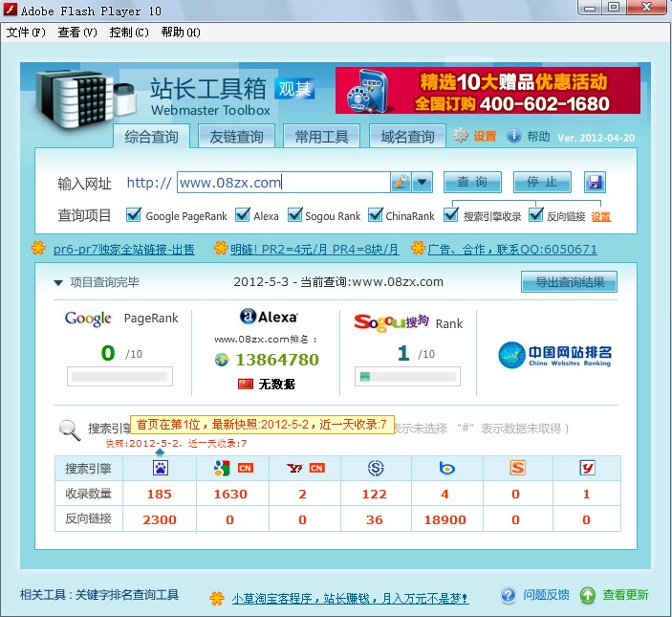The width and height of the screenshot is (672, 617).
Task: Click the green 查看更新 arrow icon
Action: tap(588, 595)
